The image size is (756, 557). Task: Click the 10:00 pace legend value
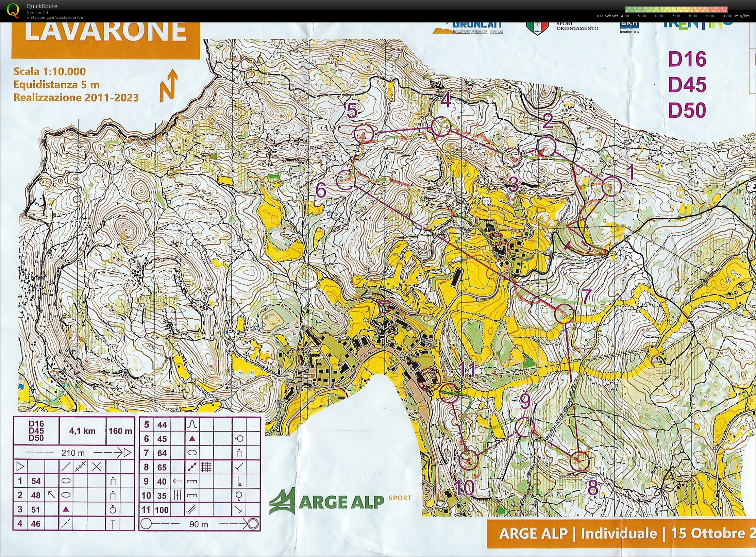(x=727, y=16)
